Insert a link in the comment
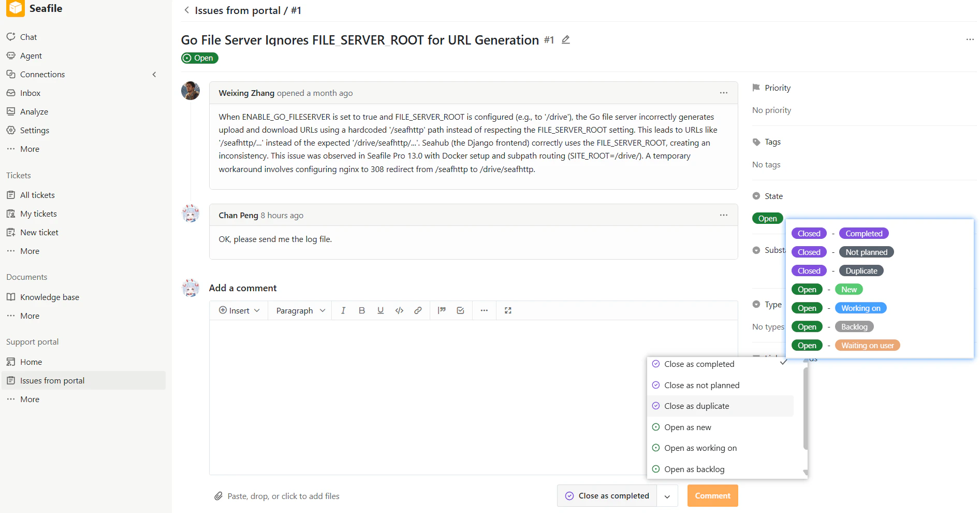The width and height of the screenshot is (980, 513). (x=418, y=310)
